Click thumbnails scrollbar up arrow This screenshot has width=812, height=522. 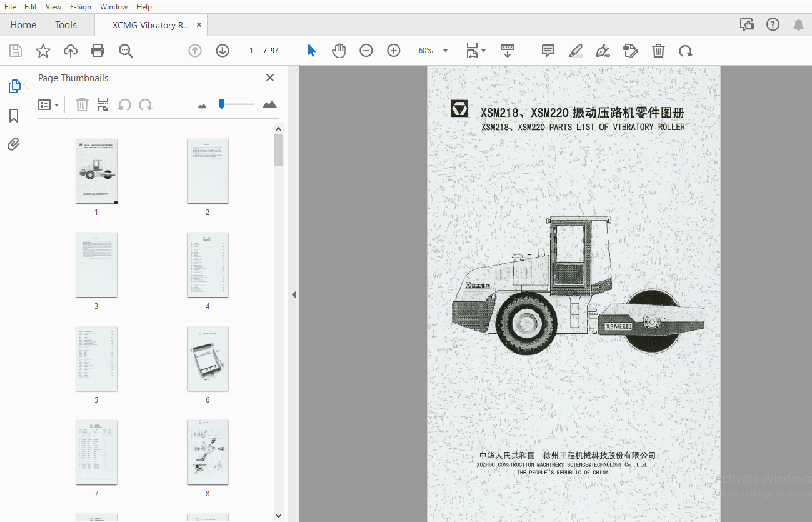pos(279,128)
